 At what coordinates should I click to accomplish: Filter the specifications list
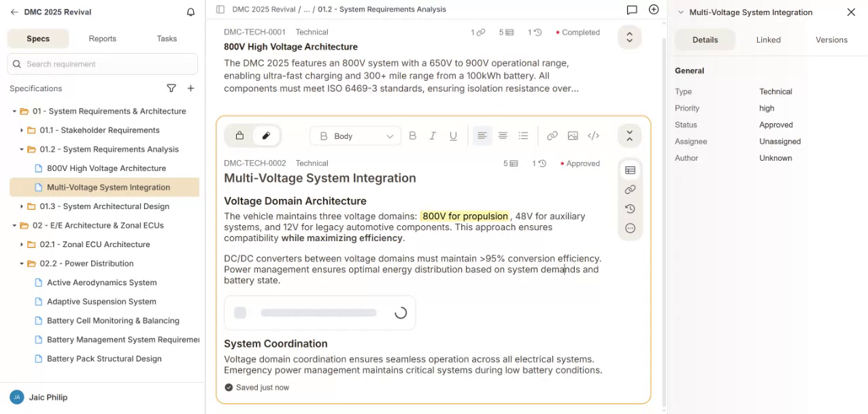(171, 89)
